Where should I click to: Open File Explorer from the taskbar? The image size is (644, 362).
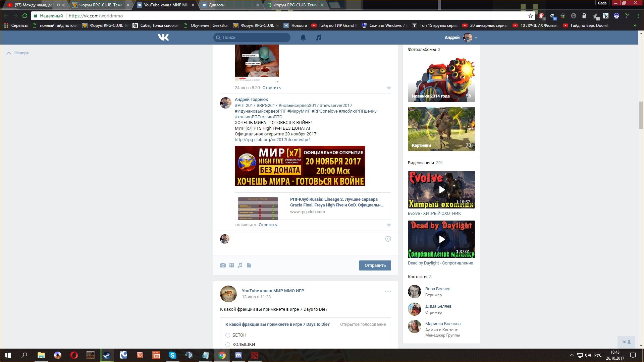pyautogui.click(x=41, y=355)
